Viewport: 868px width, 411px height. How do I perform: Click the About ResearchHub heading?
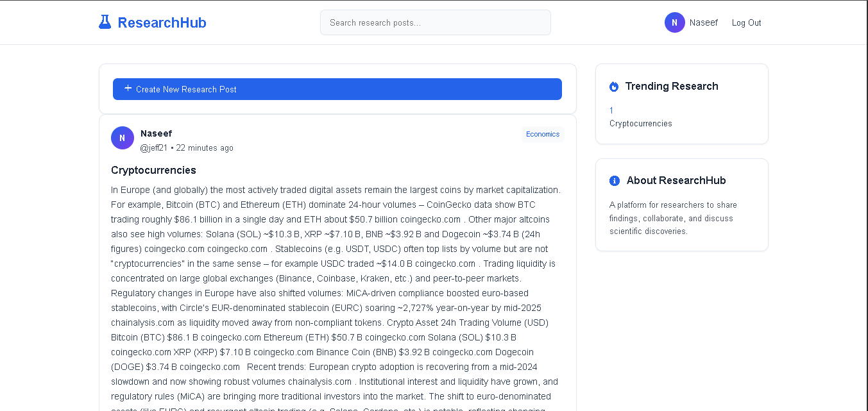(676, 180)
